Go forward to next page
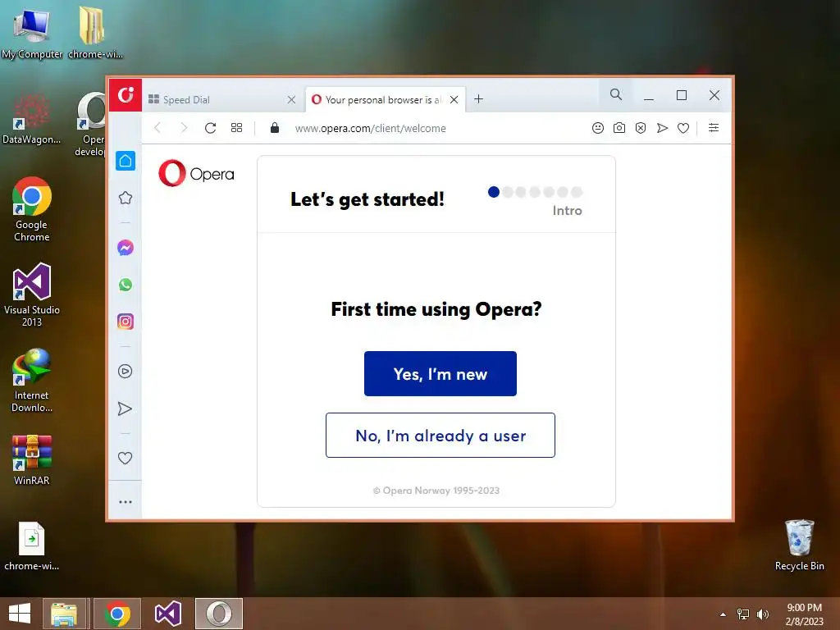This screenshot has height=630, width=840. (184, 128)
